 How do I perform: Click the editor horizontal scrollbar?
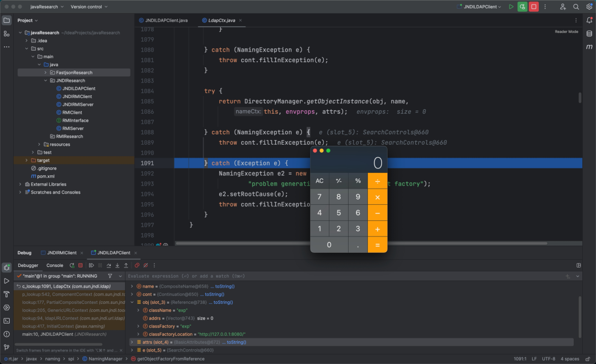[x=361, y=243]
